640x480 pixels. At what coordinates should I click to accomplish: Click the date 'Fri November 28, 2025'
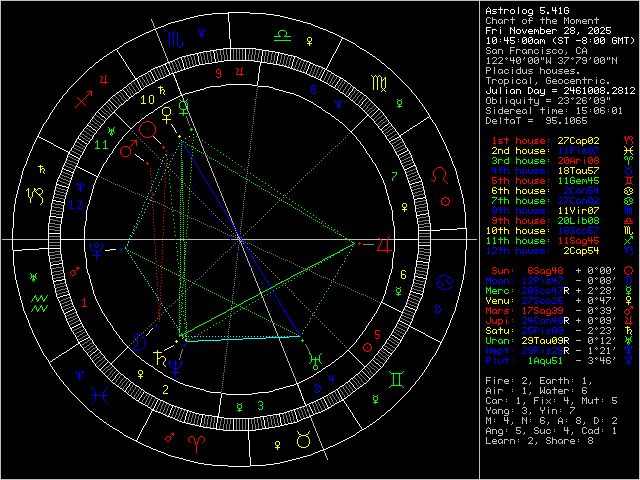(x=548, y=31)
